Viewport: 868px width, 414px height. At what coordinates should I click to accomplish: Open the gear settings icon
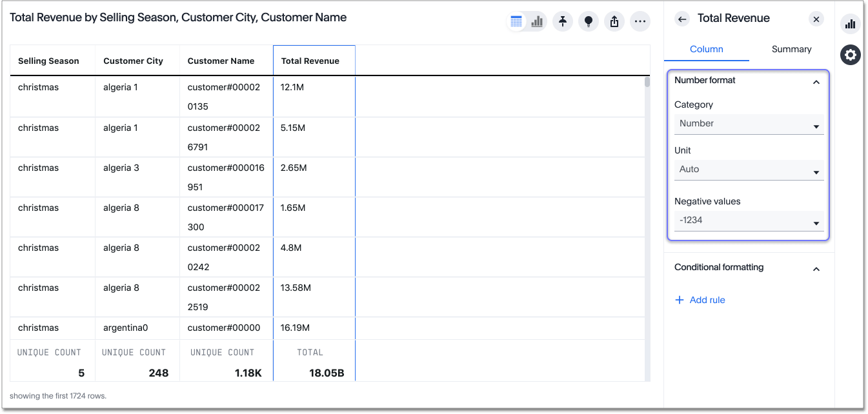pyautogui.click(x=850, y=55)
